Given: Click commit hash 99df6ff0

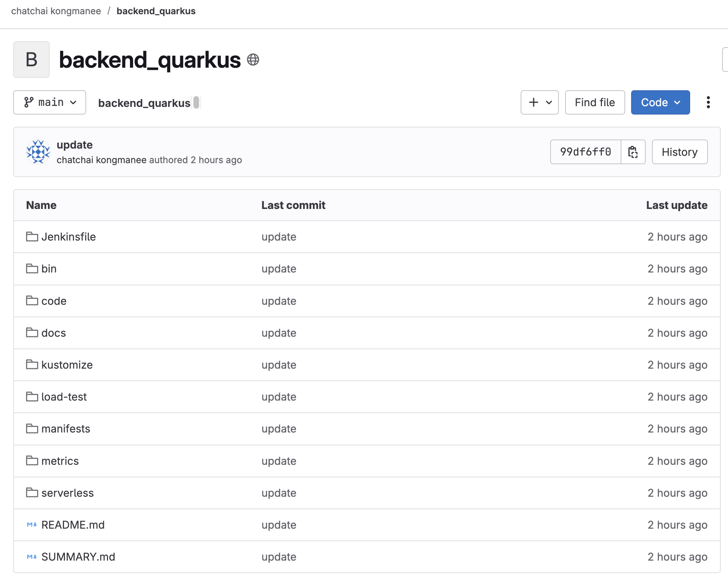Looking at the screenshot, I should (586, 152).
